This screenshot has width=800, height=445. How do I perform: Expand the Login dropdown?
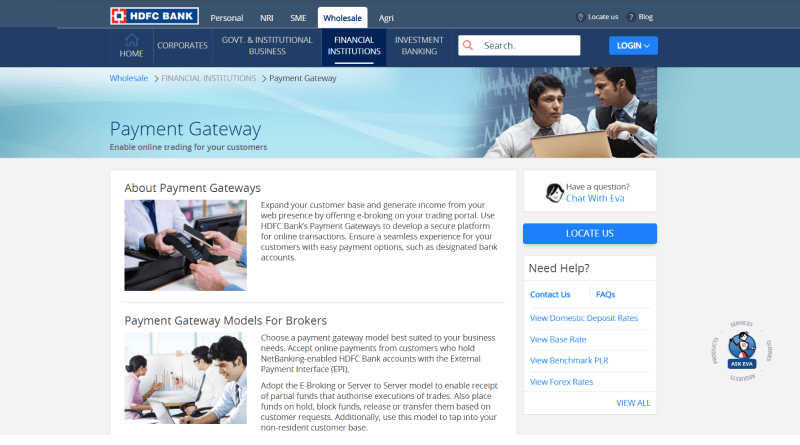coord(633,45)
